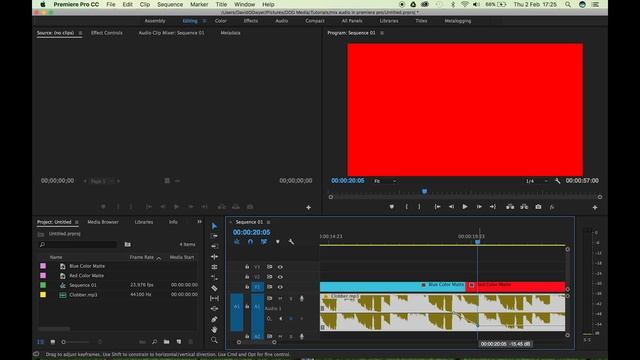This screenshot has height=360, width=640.
Task: Toggle Linked Selection in timeline
Action: click(x=264, y=242)
